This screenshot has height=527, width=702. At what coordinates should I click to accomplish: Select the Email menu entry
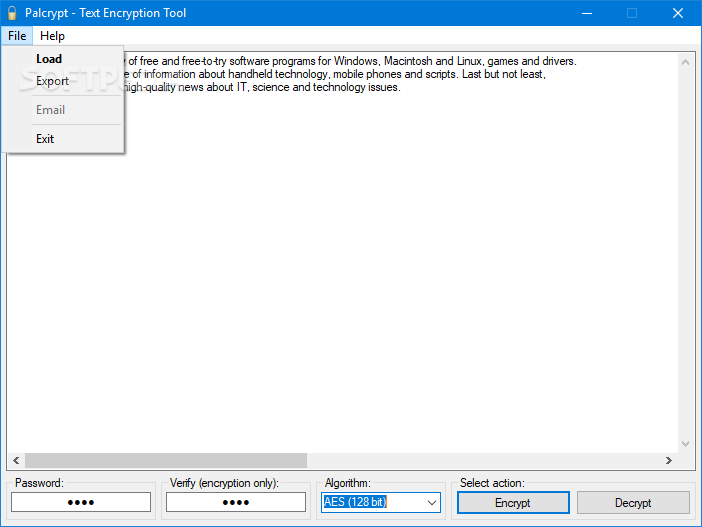[x=63, y=110]
